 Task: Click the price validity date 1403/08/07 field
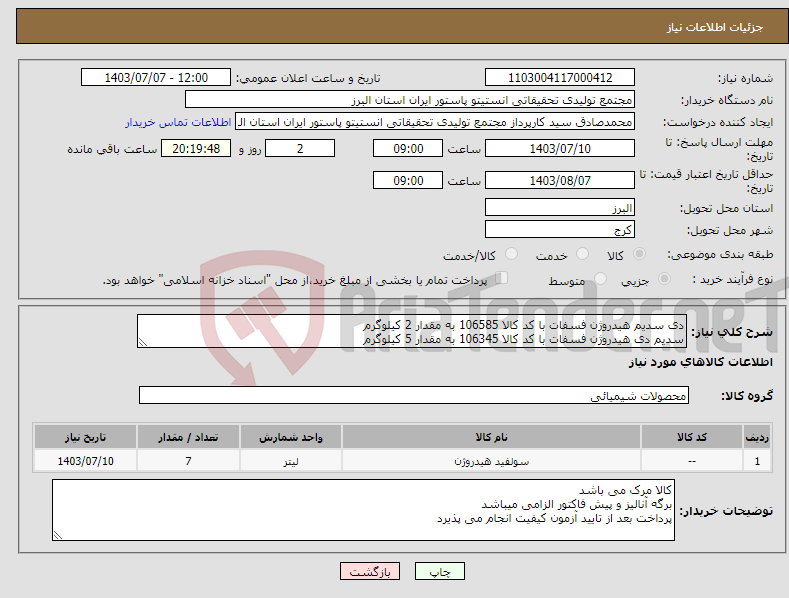pyautogui.click(x=560, y=180)
